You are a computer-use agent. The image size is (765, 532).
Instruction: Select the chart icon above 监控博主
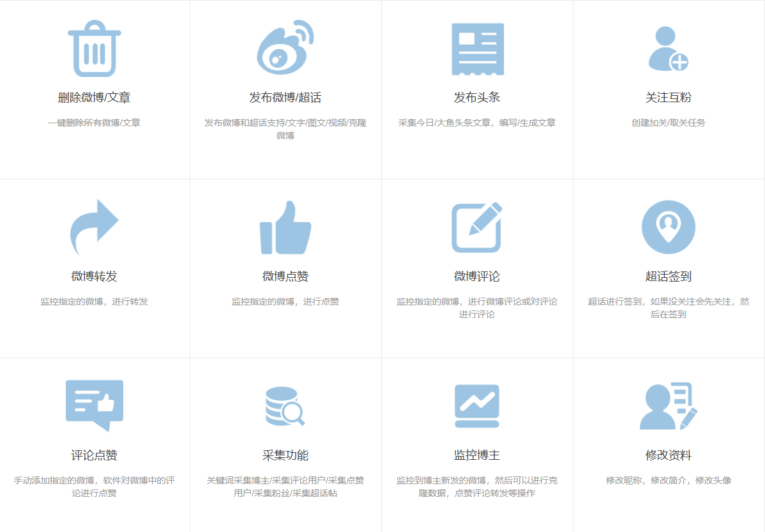pyautogui.click(x=478, y=406)
